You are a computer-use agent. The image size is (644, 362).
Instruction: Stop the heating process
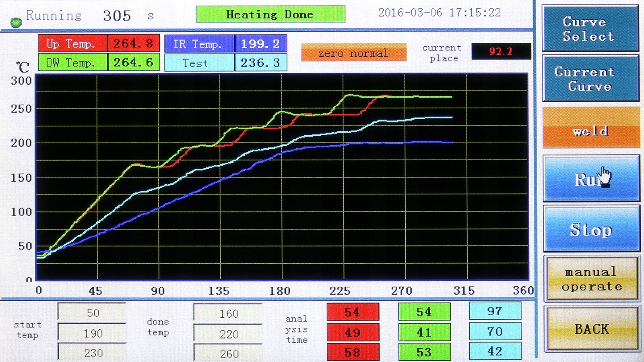[x=591, y=230]
